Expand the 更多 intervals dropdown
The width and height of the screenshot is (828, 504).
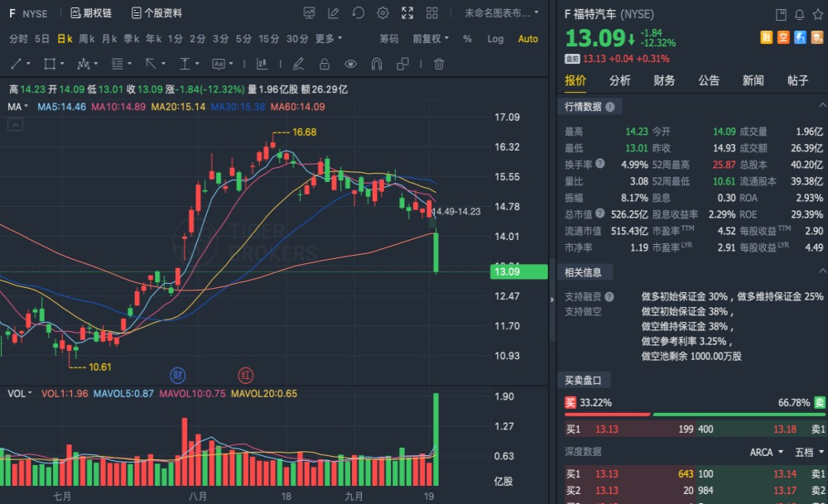coord(329,39)
